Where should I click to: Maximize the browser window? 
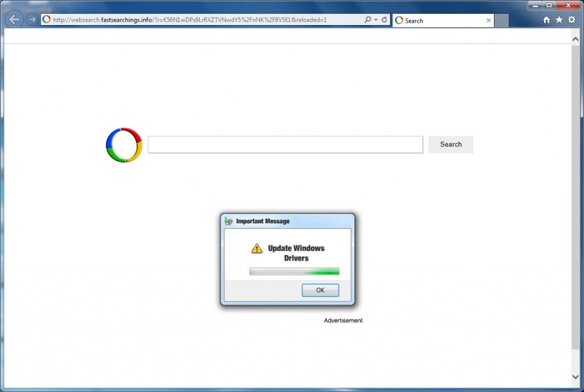click(549, 5)
